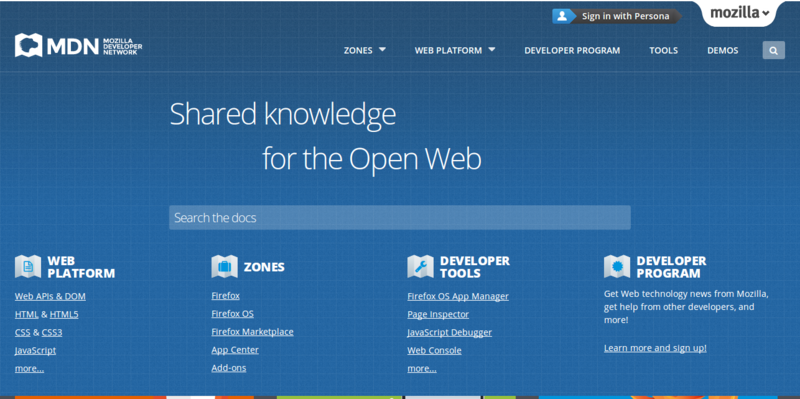Viewport: 800px width, 399px height.
Task: Open the Tools nav item
Action: pos(663,51)
